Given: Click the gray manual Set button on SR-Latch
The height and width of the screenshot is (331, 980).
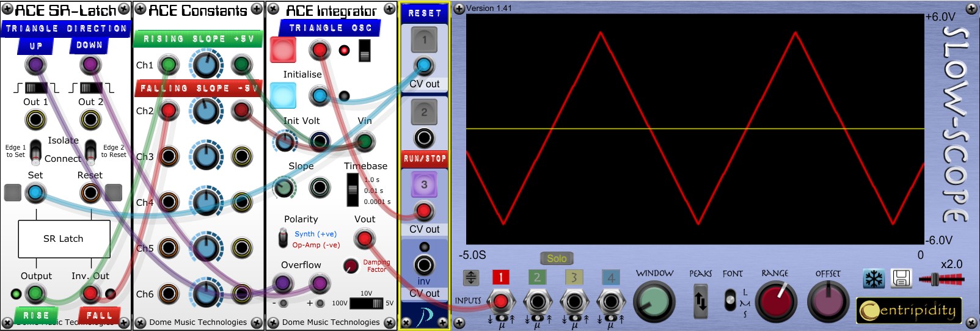Looking at the screenshot, I should pos(13,193).
